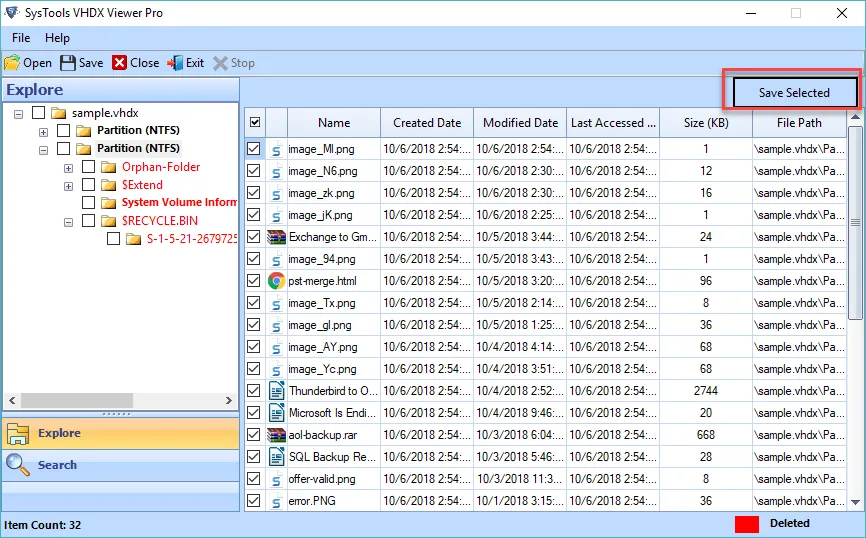
Task: Click the red Deleted legend swatch
Action: (x=747, y=524)
